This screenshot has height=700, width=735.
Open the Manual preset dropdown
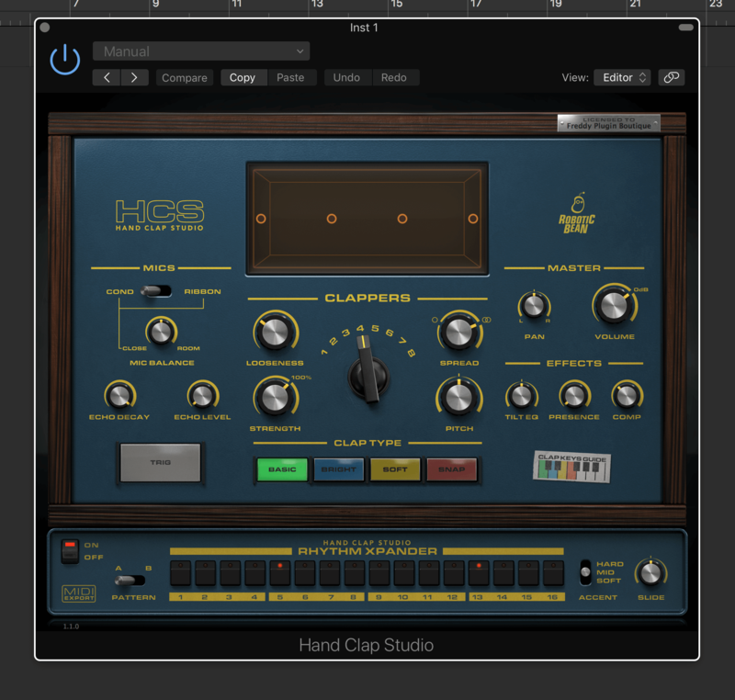(x=201, y=51)
